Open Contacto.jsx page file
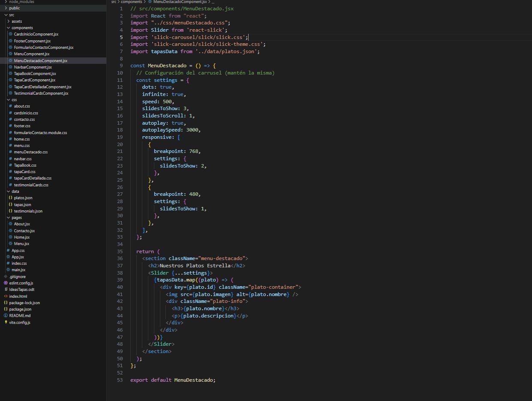The image size is (532, 401). (24, 231)
